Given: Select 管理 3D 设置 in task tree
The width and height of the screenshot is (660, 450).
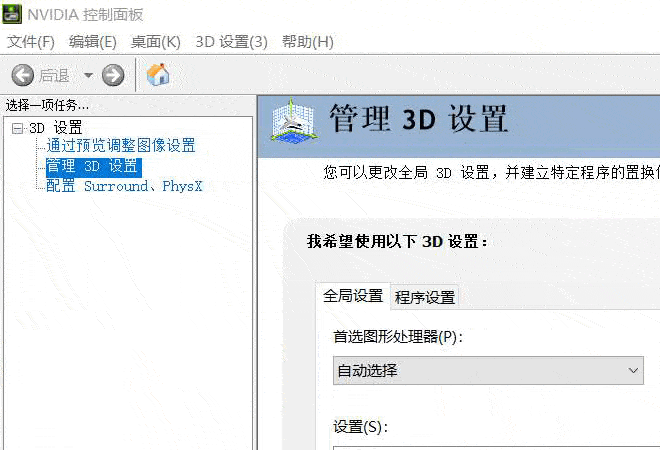Looking at the screenshot, I should [x=93, y=166].
